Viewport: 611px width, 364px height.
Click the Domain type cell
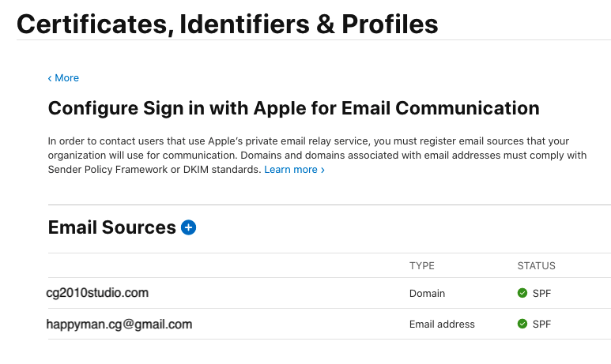pyautogui.click(x=427, y=293)
